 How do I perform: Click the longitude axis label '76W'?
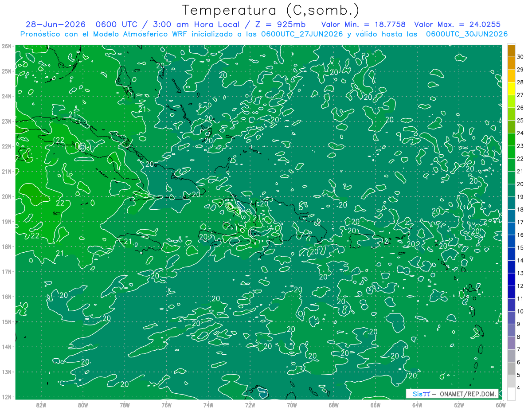tap(167, 405)
